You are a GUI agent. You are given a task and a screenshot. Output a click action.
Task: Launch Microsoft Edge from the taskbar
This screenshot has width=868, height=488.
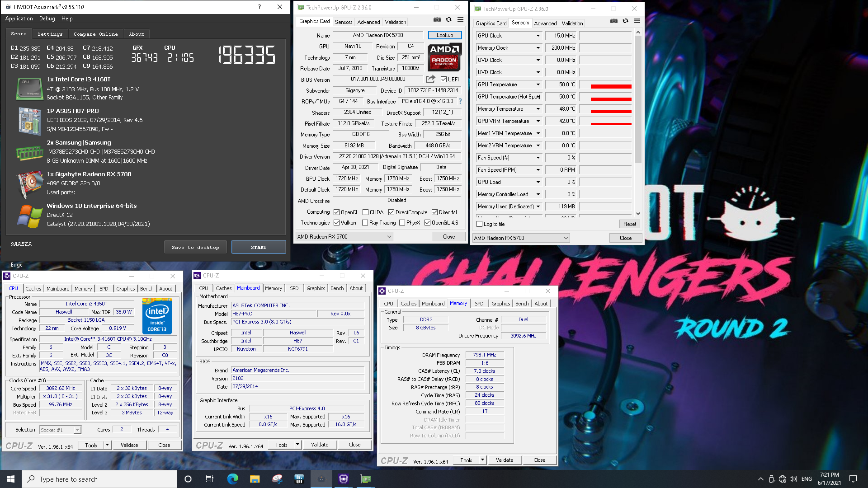pyautogui.click(x=232, y=479)
